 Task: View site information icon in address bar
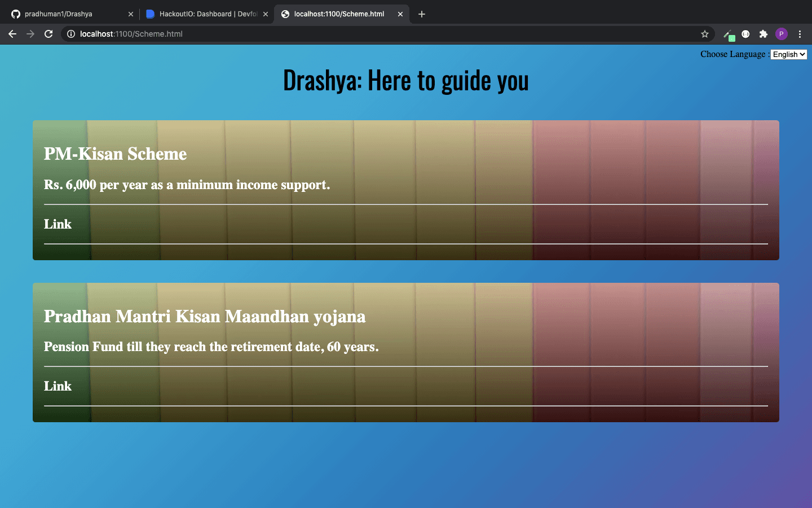tap(71, 34)
